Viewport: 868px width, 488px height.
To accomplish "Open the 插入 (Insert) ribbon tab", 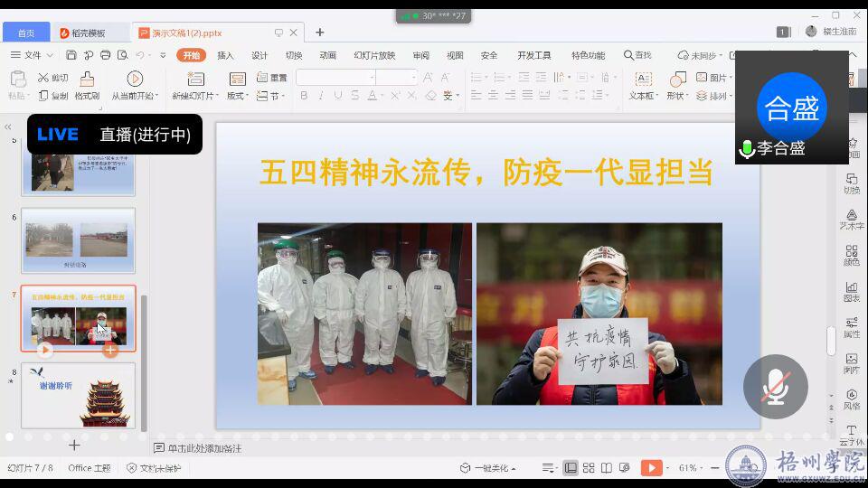I will (225, 55).
